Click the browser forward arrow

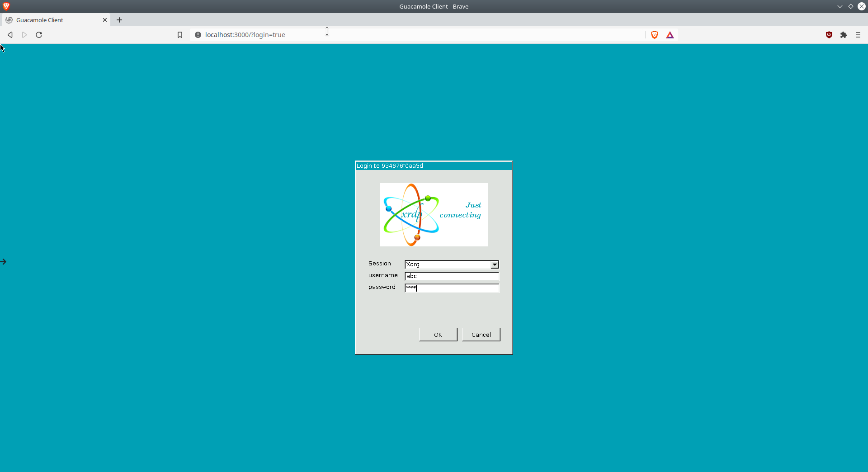24,35
